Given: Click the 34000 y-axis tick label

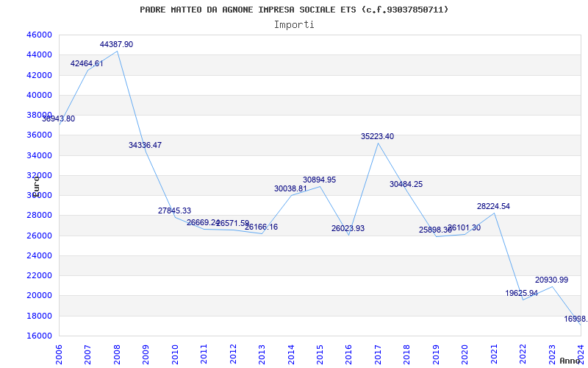Looking at the screenshot, I should (39, 155).
